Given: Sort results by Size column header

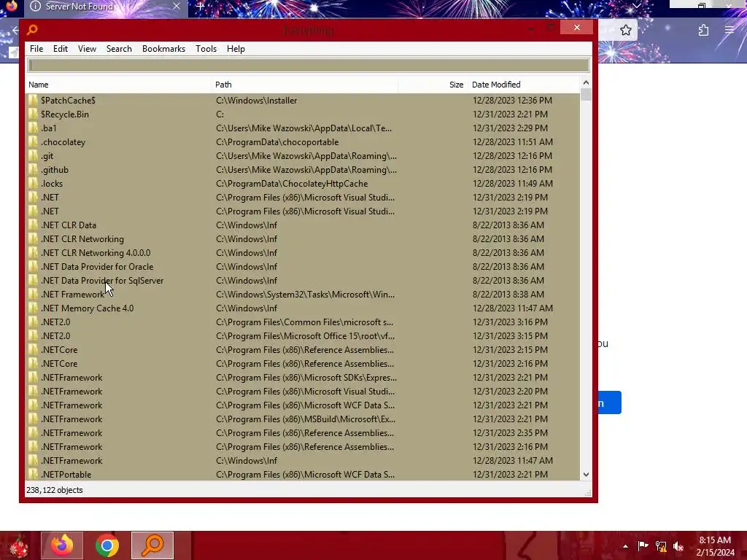Looking at the screenshot, I should (x=433, y=85).
